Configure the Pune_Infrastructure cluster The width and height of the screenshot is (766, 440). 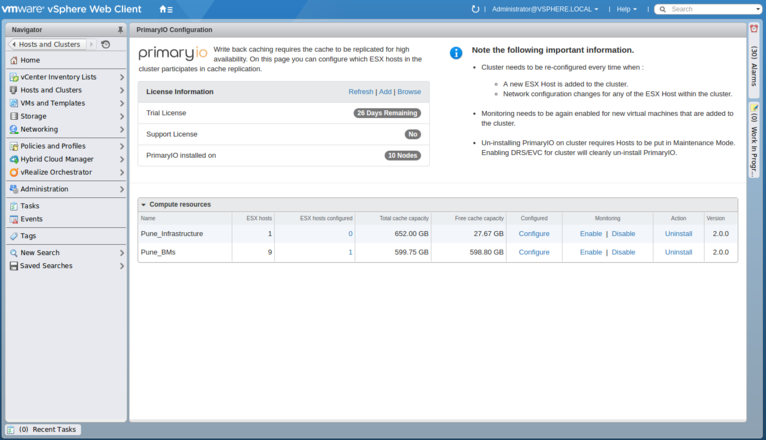[534, 234]
